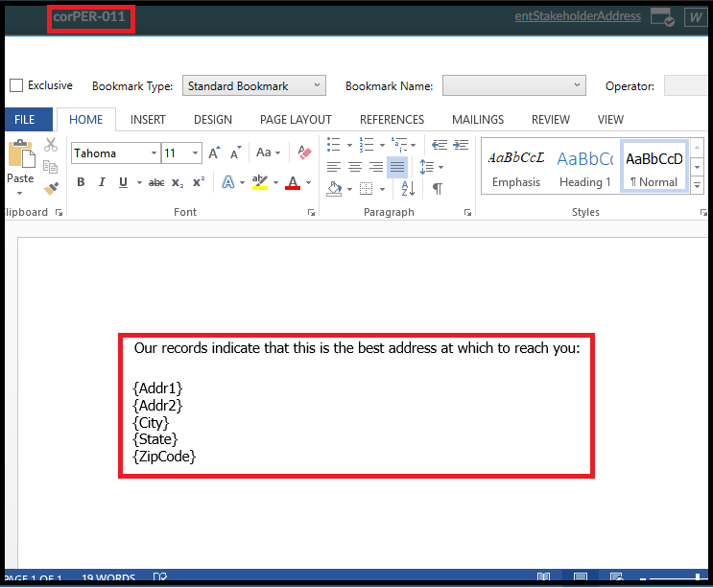Click the Numbering list icon
This screenshot has width=713, height=588.
pos(366,145)
